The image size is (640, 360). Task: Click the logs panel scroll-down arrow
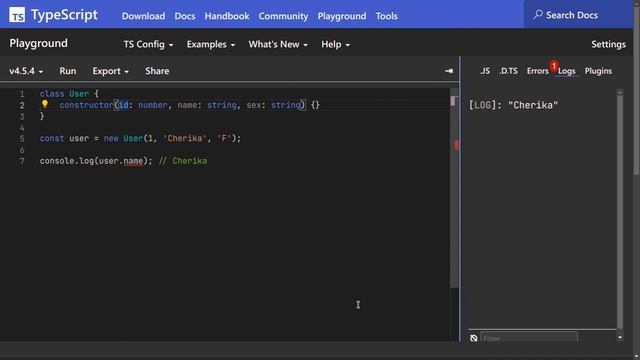[620, 338]
